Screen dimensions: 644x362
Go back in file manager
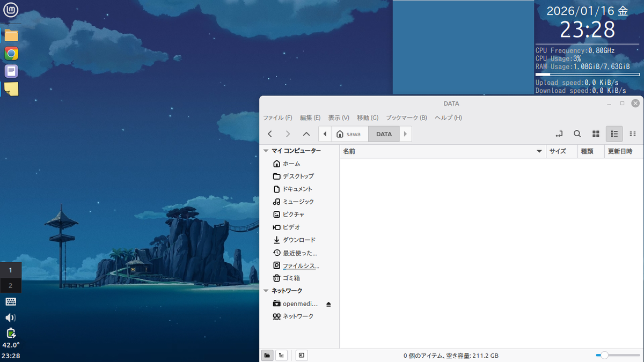point(270,134)
